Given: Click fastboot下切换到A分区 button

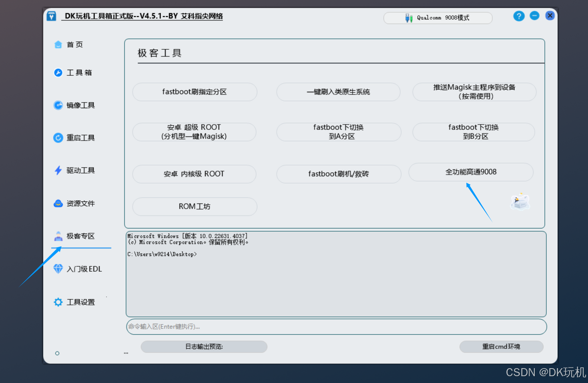Looking at the screenshot, I should click(339, 132).
